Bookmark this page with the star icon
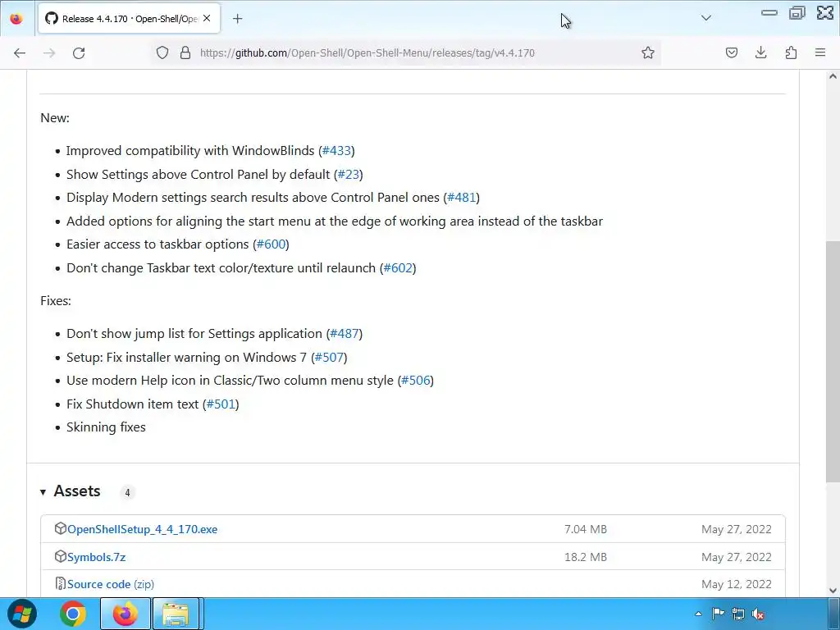Viewport: 840px width, 630px height. point(648,52)
